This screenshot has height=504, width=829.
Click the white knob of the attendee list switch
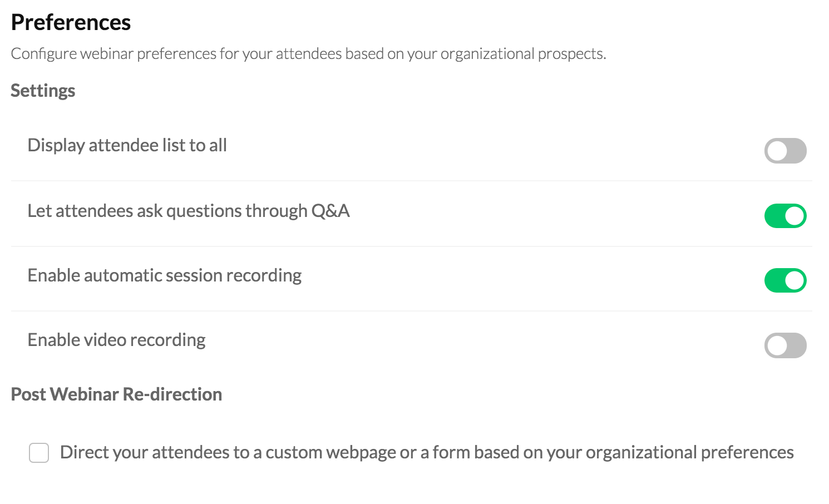coord(777,151)
